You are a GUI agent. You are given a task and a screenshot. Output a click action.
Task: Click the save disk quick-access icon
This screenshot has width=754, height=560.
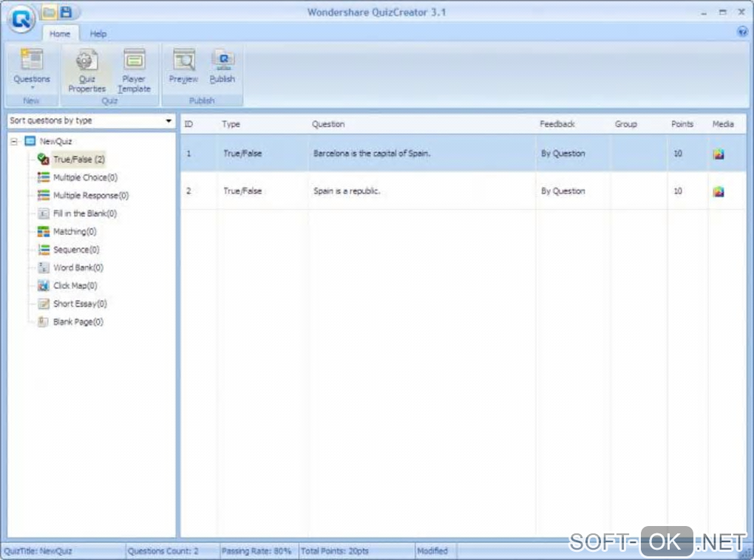pyautogui.click(x=67, y=12)
